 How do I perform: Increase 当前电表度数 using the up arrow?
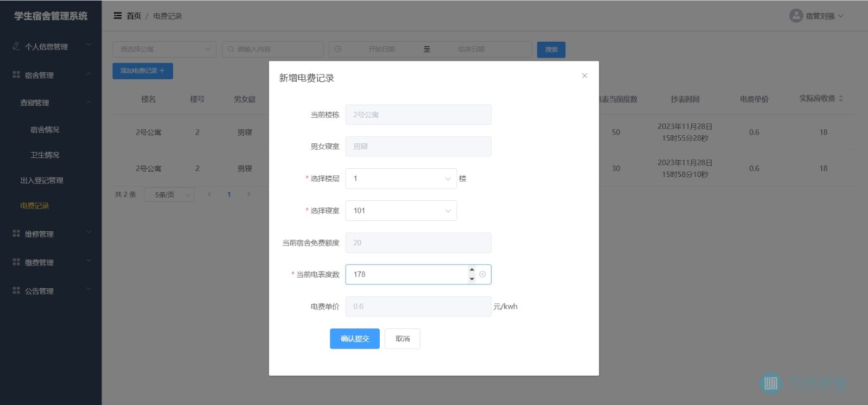point(471,269)
